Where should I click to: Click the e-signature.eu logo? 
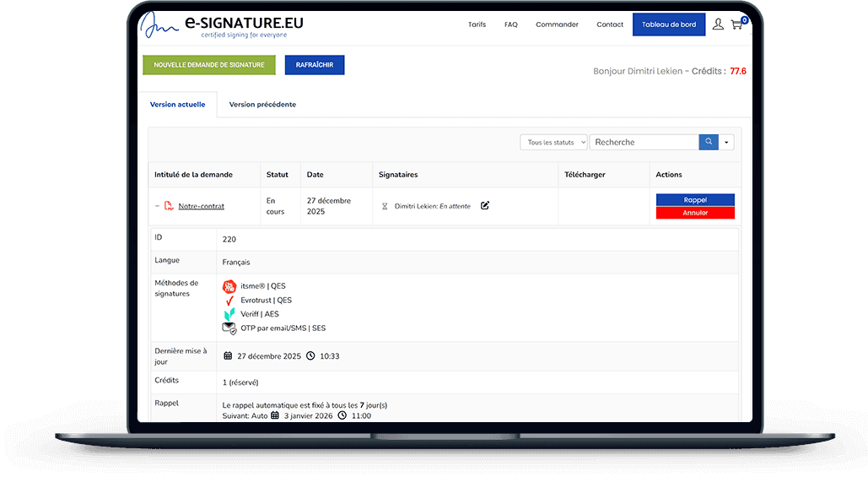224,24
